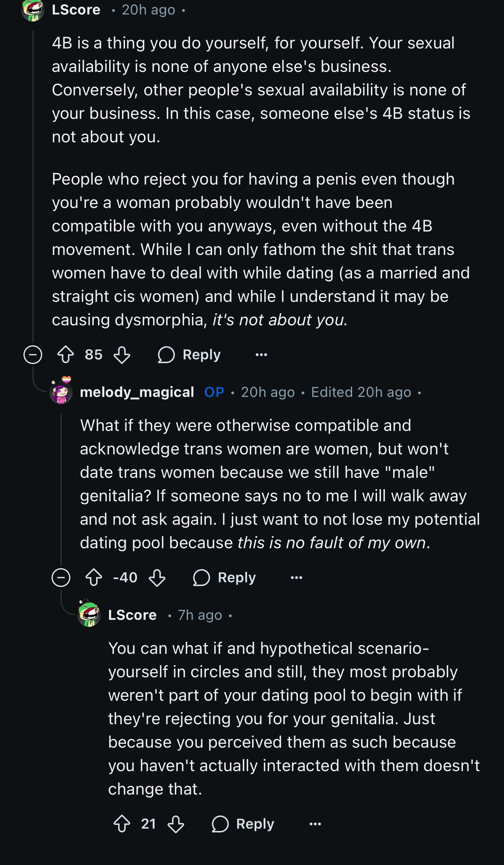The width and height of the screenshot is (504, 865).
Task: Upvote melody_magical's comment showing -40
Action: (x=94, y=578)
